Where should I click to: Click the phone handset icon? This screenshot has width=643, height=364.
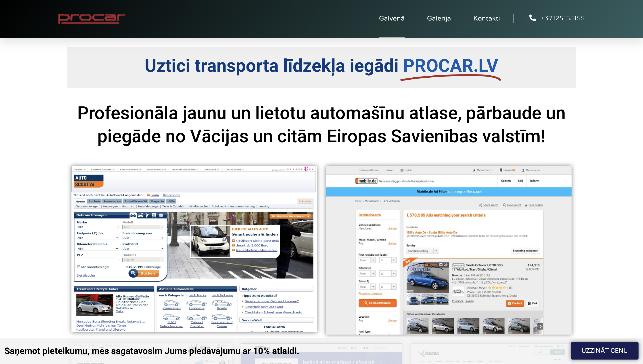point(532,18)
